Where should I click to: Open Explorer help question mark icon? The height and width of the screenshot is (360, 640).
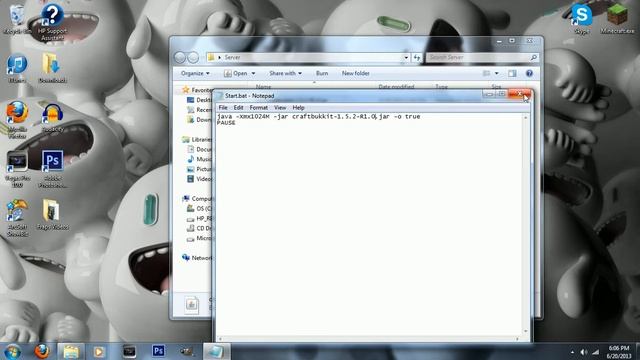pos(529,73)
